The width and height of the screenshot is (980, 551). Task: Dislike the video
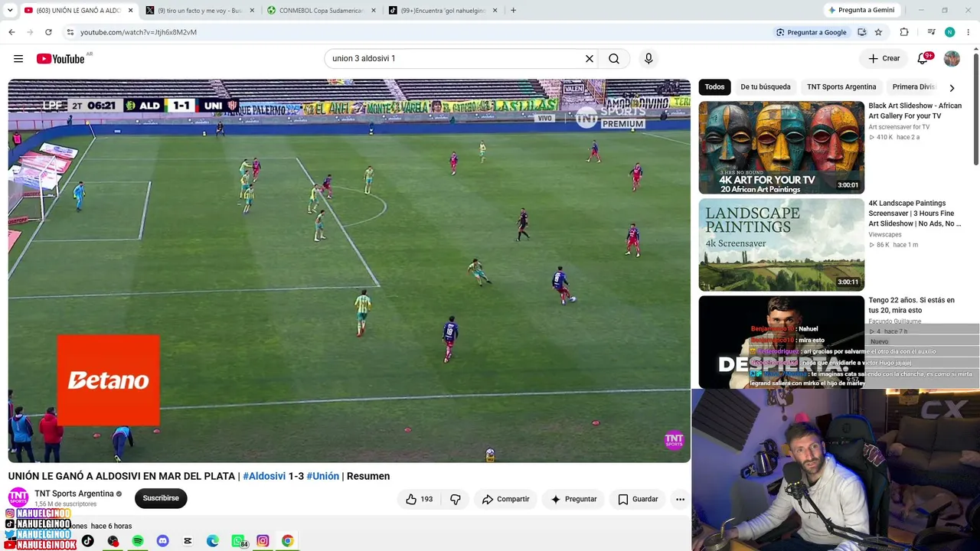point(456,499)
